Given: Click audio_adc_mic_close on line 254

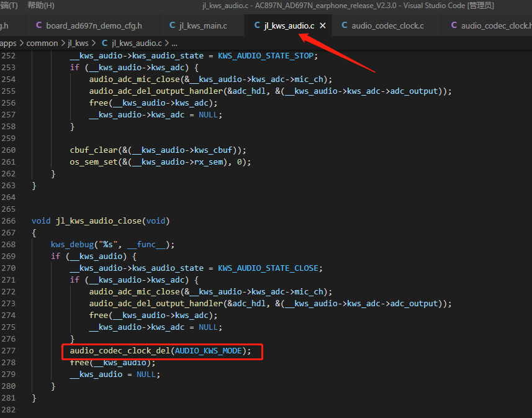Looking at the screenshot, I should (x=134, y=80).
